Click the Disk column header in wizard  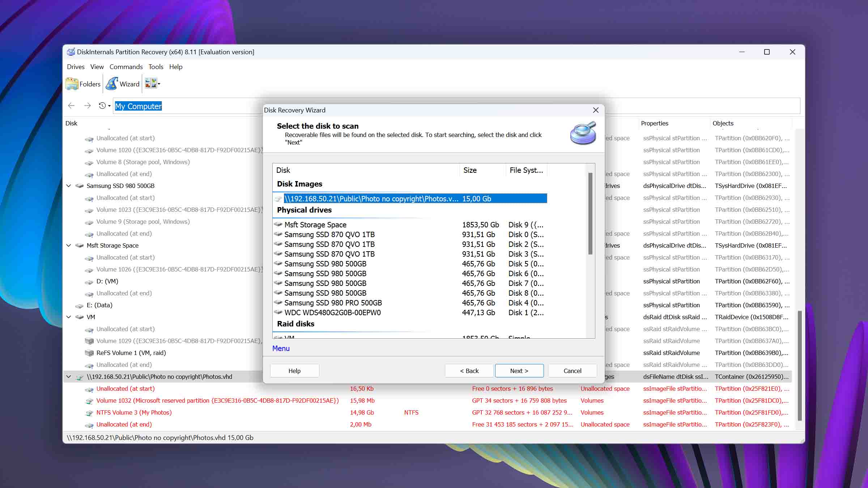[x=366, y=170]
